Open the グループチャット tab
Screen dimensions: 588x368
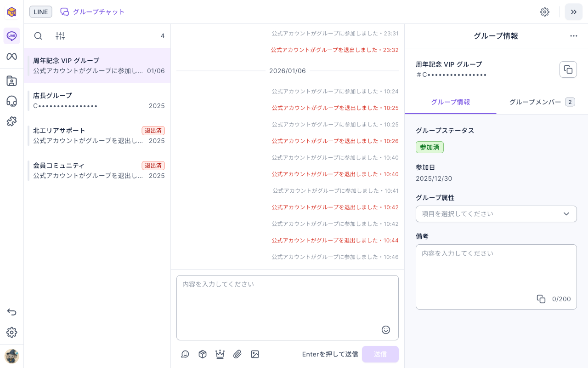tap(93, 12)
